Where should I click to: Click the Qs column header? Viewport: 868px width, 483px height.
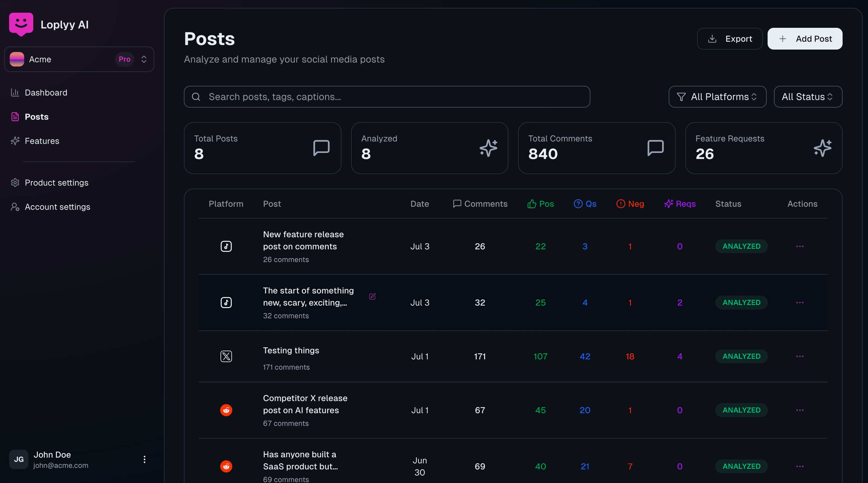pyautogui.click(x=585, y=204)
